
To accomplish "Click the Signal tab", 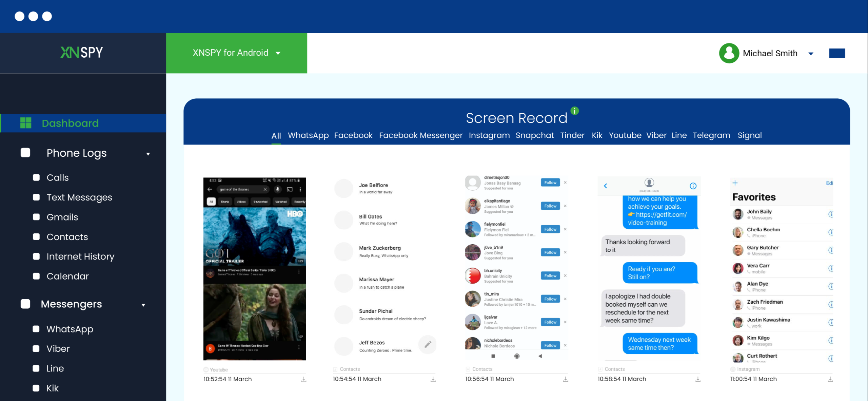I will (x=750, y=135).
